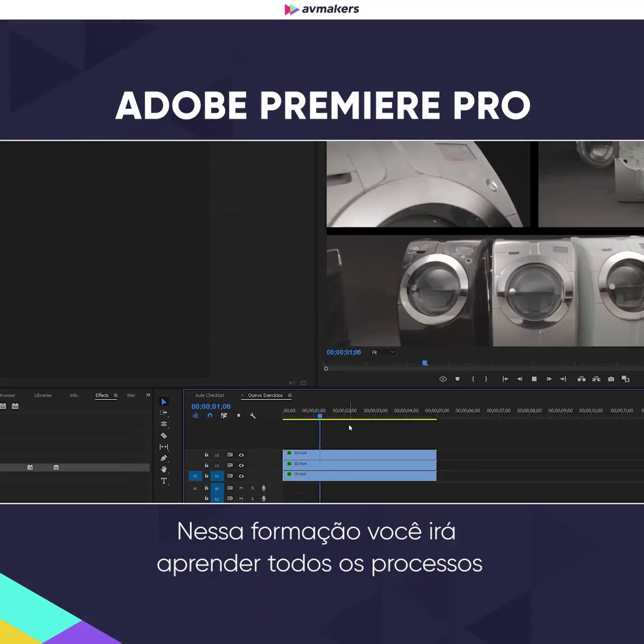Toggle snap magnet in timeline
Viewport: 644px width, 644px height.
[210, 416]
